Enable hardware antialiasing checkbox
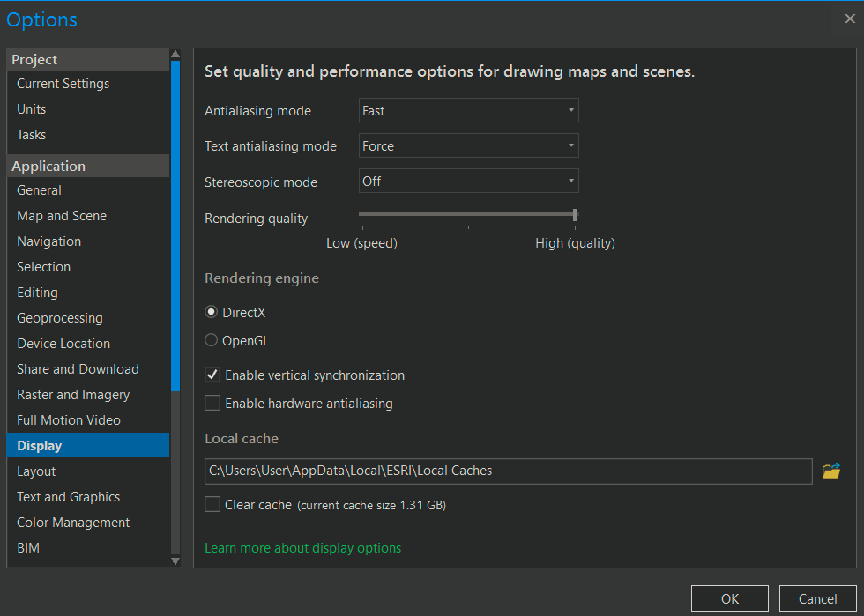Viewport: 864px width, 616px height. (212, 404)
